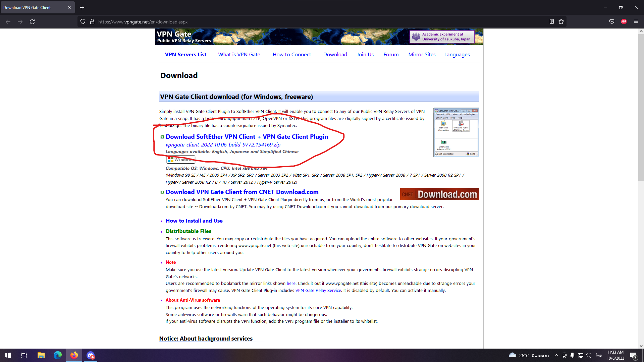Click the vpngate-client zip file link
Viewport: 644px width, 362px height.
coord(223,145)
